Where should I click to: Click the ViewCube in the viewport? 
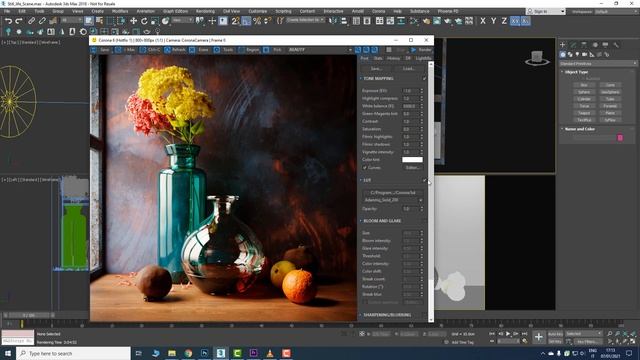[x=537, y=58]
